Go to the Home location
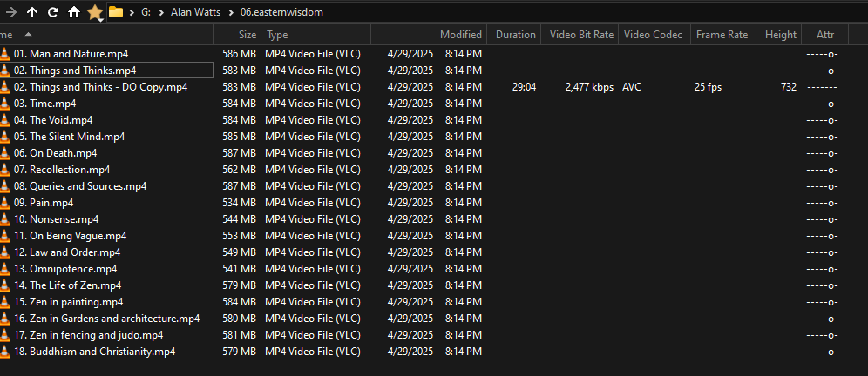The width and height of the screenshot is (868, 376). click(74, 12)
